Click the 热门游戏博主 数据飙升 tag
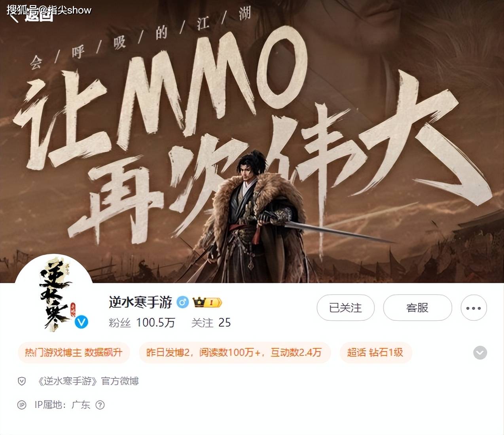Image resolution: width=504 pixels, height=435 pixels. (x=74, y=352)
